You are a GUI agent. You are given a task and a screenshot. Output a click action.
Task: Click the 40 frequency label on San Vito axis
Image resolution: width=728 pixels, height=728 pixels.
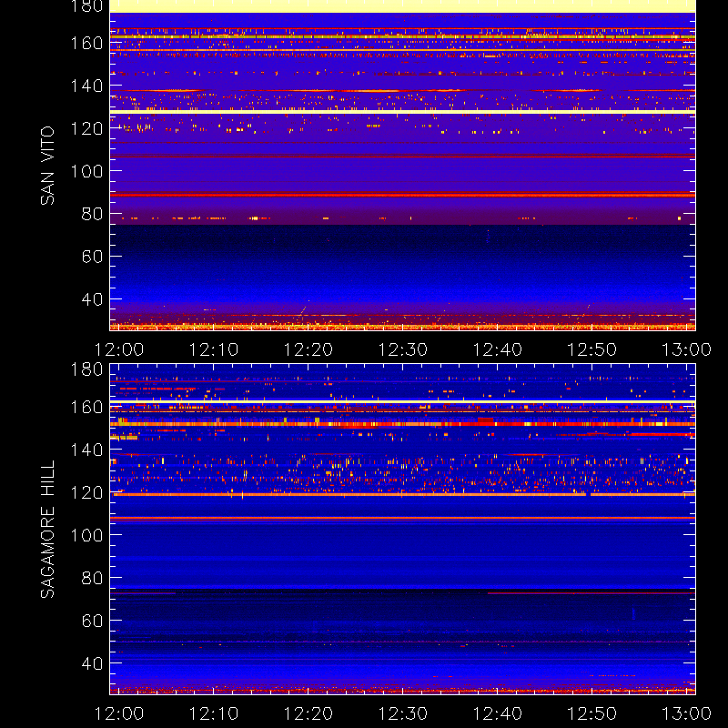tap(92, 299)
